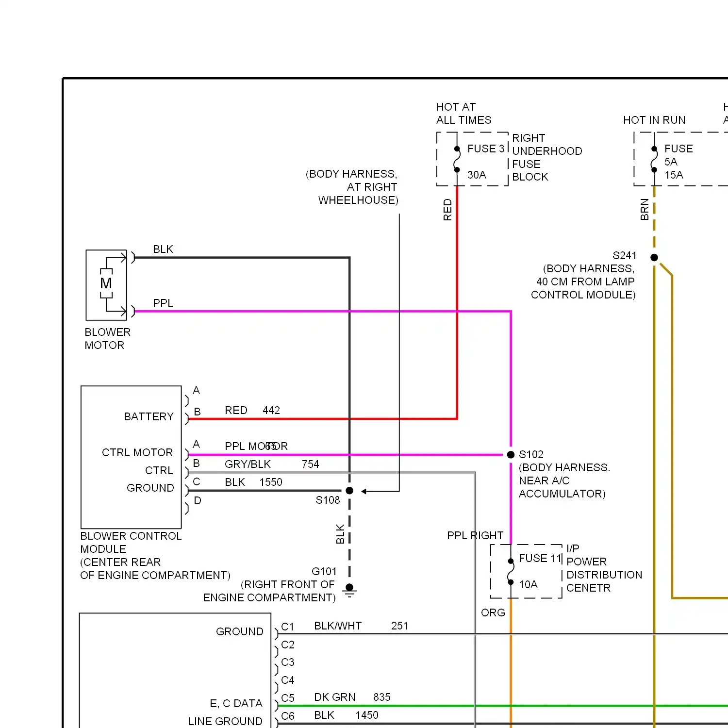The height and width of the screenshot is (728, 728).
Task: Click the NEAR A/C ACCUMULATOR note
Action: 562,487
